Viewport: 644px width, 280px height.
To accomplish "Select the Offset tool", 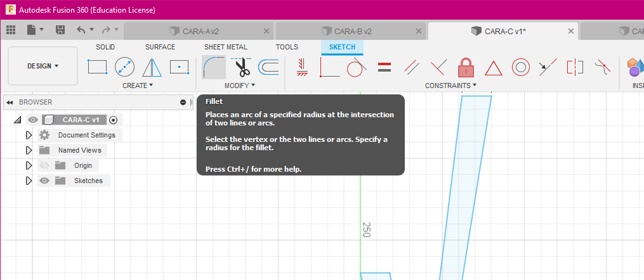I will (268, 67).
